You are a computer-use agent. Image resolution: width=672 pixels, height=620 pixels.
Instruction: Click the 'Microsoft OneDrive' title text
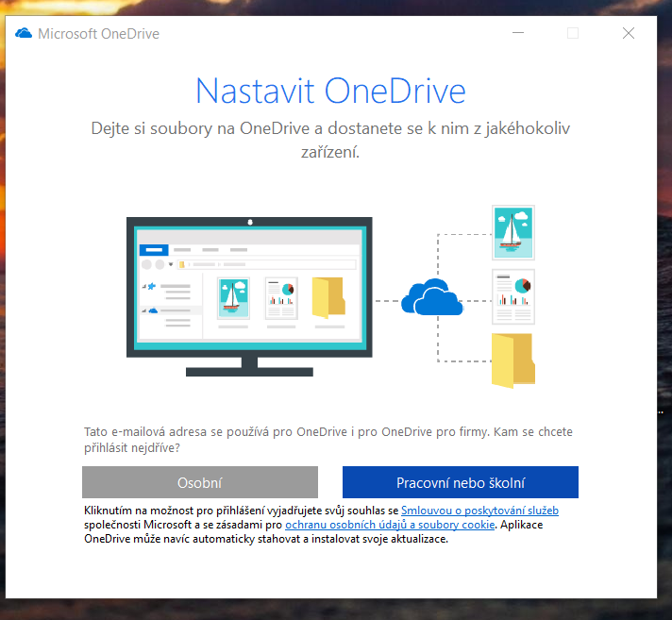(x=98, y=33)
